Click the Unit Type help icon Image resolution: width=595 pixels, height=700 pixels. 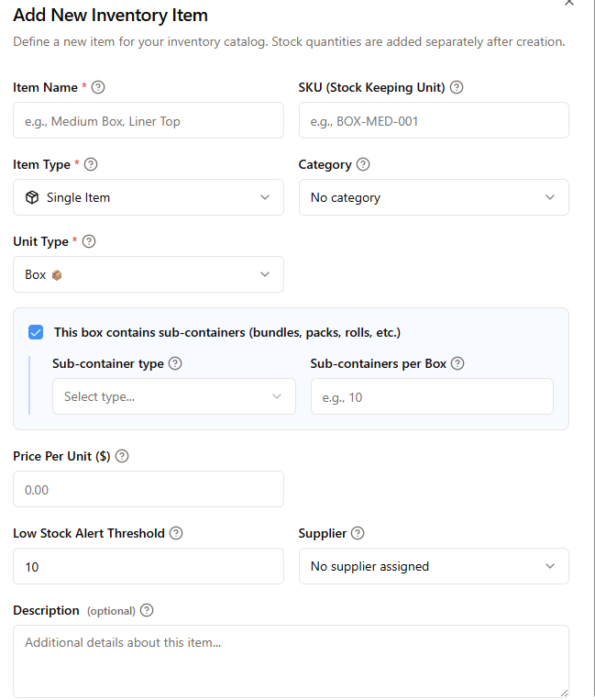pos(89,242)
